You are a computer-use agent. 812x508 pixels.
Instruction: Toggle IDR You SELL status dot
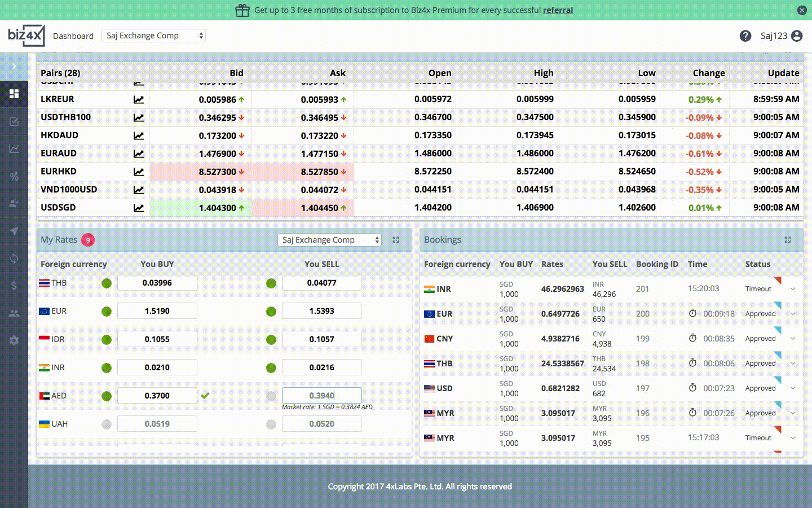coord(271,340)
